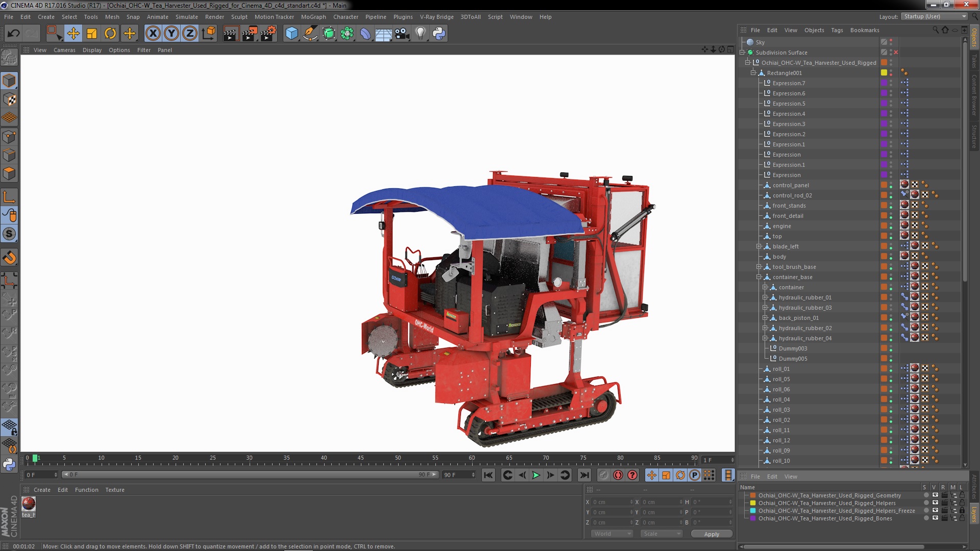This screenshot has width=980, height=551.
Task: Click the Python script icon in toolbar
Action: 439,34
